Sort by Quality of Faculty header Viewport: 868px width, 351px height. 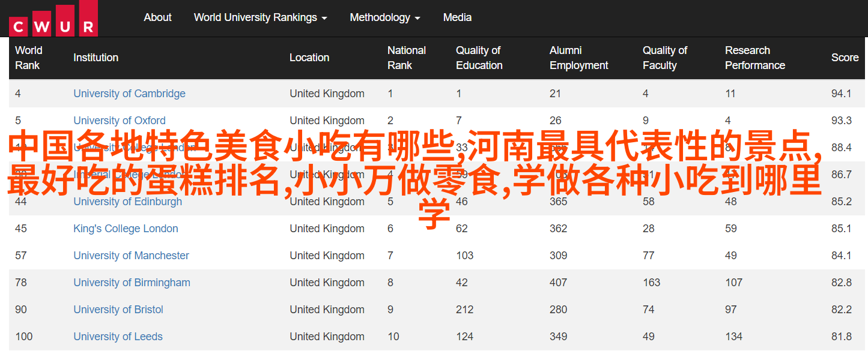665,58
